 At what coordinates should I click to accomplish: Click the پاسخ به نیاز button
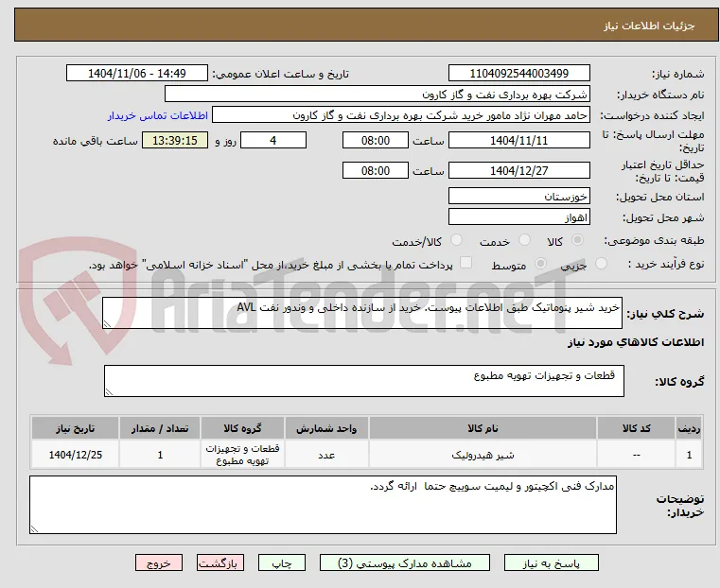(551, 563)
